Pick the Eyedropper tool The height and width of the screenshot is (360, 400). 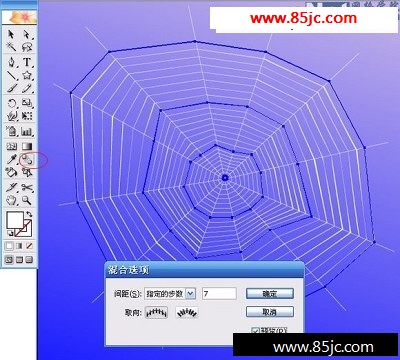coord(13,160)
